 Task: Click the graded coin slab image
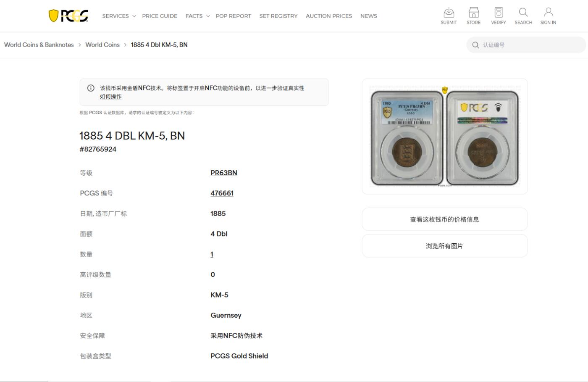444,137
